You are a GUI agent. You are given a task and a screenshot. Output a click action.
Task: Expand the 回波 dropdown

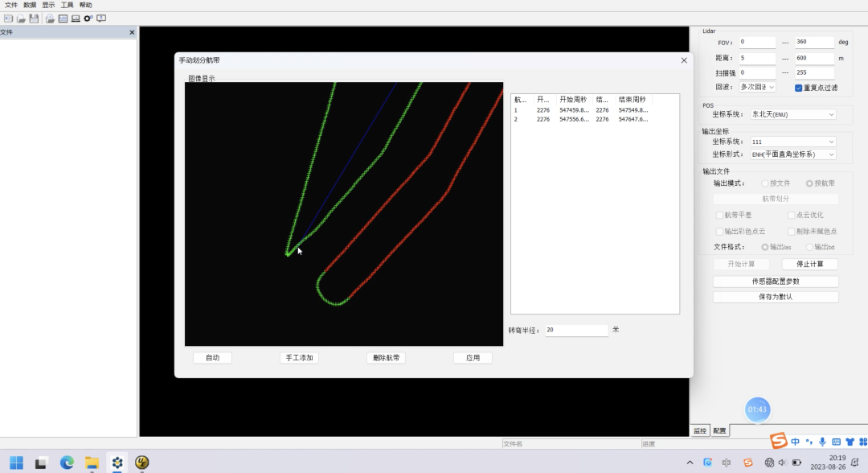[x=757, y=87]
